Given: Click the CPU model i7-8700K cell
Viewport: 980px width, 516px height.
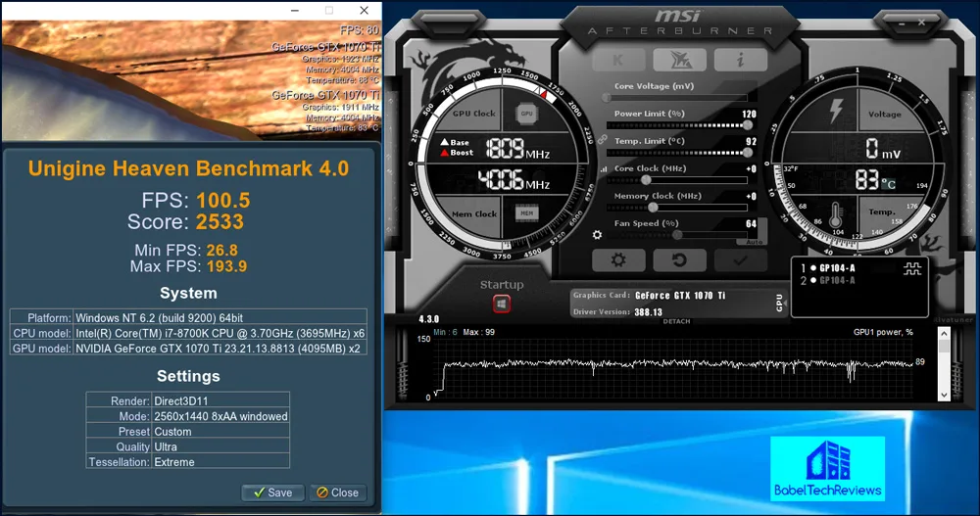Looking at the screenshot, I should pyautogui.click(x=220, y=333).
